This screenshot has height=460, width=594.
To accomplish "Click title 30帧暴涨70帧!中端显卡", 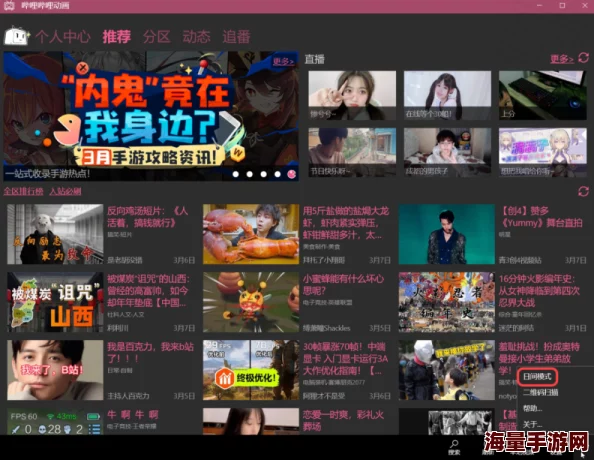I will click(x=345, y=358).
